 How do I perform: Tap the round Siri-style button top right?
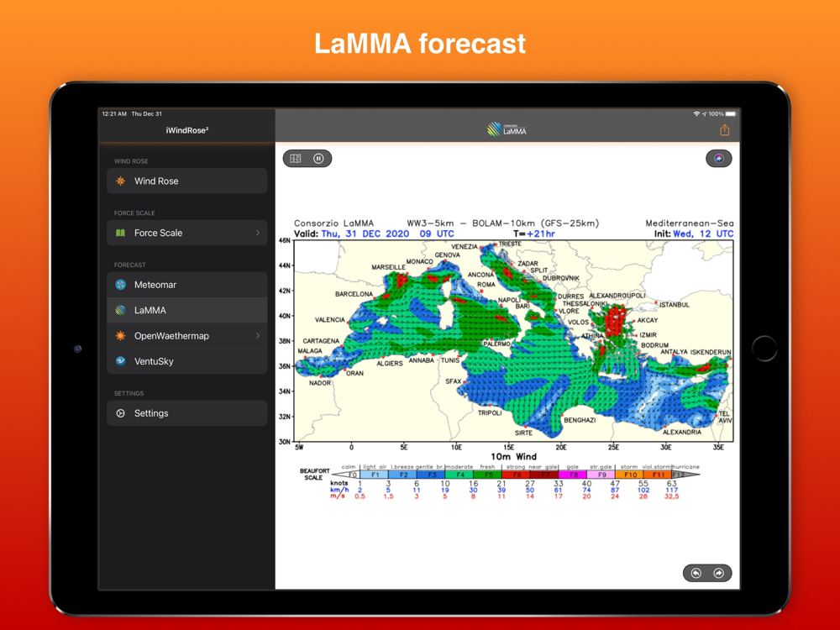719,159
